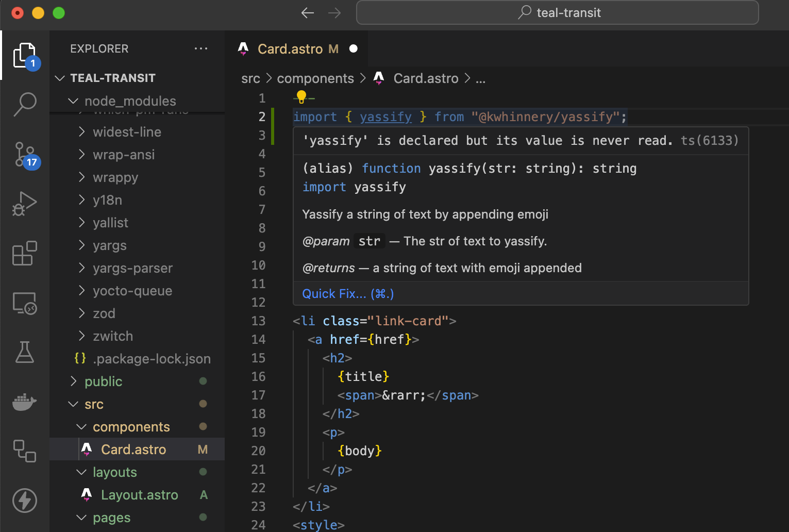Open Explorer panel actions via ellipsis menu
The height and width of the screenshot is (532, 789).
point(201,48)
